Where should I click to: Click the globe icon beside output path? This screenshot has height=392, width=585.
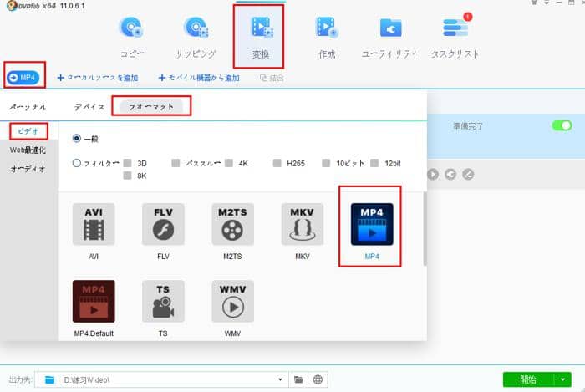[x=318, y=379]
